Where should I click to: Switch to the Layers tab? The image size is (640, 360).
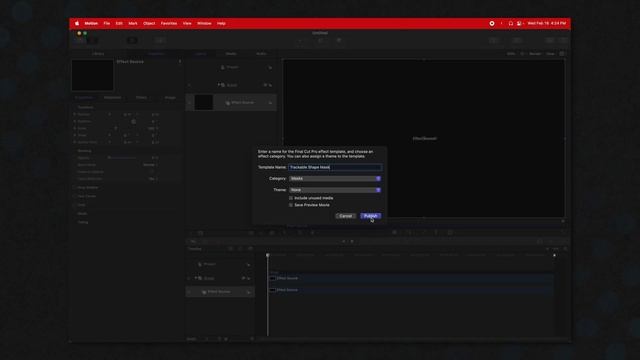(200, 53)
